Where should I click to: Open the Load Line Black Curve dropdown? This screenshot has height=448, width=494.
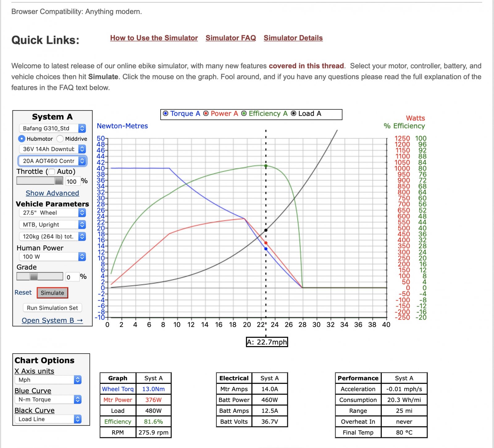48,419
